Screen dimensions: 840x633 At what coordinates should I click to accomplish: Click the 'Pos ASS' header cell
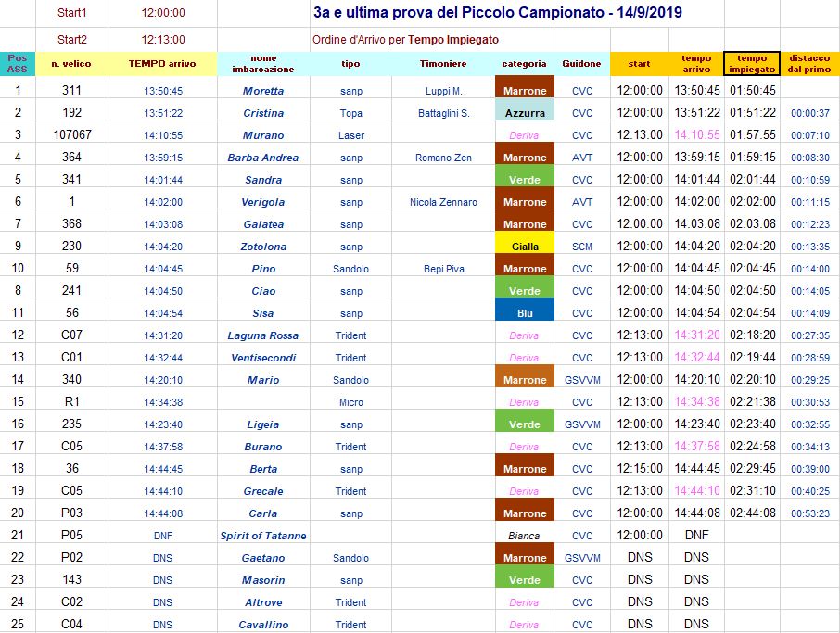17,64
